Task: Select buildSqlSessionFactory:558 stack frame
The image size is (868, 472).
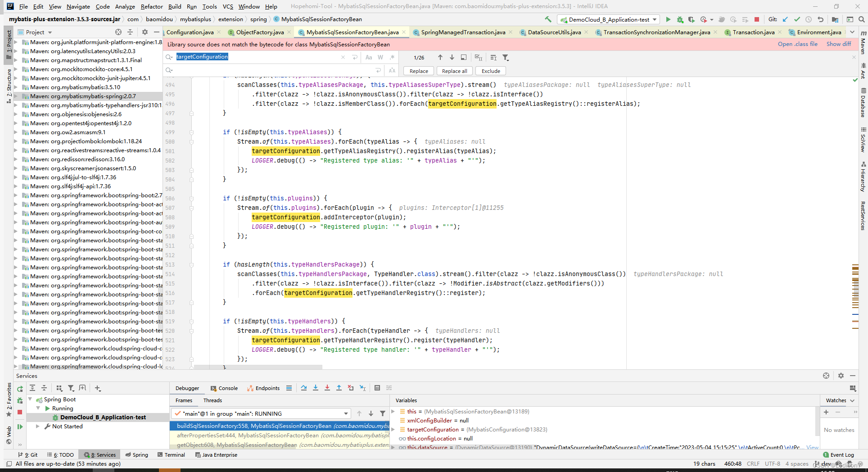Action: pos(280,426)
